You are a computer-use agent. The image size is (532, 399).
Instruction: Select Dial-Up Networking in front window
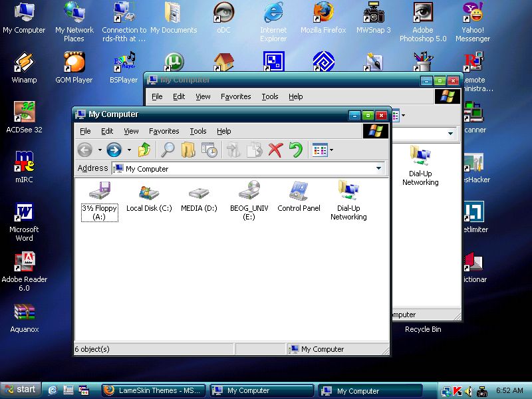click(348, 201)
